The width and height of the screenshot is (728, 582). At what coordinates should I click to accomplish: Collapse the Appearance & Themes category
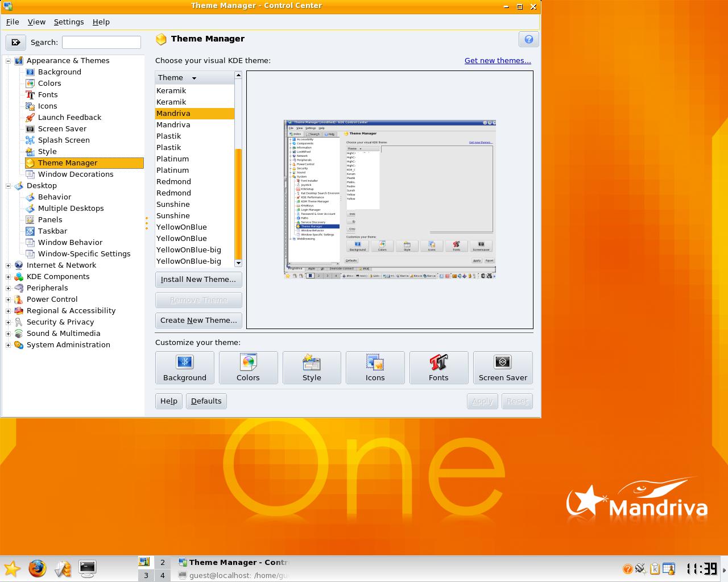click(x=9, y=61)
